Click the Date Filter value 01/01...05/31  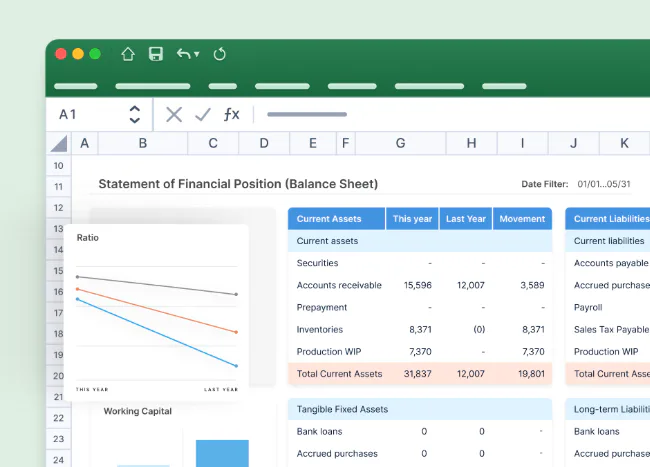(604, 184)
